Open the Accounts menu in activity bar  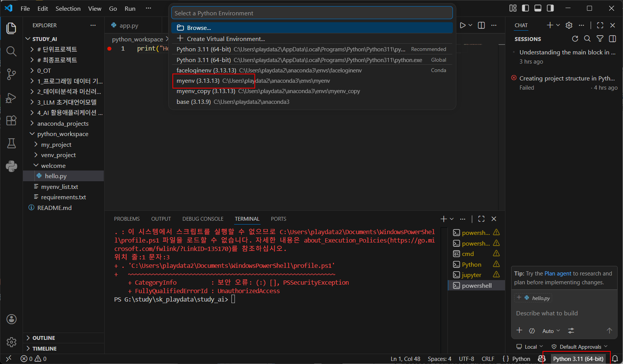point(11,319)
